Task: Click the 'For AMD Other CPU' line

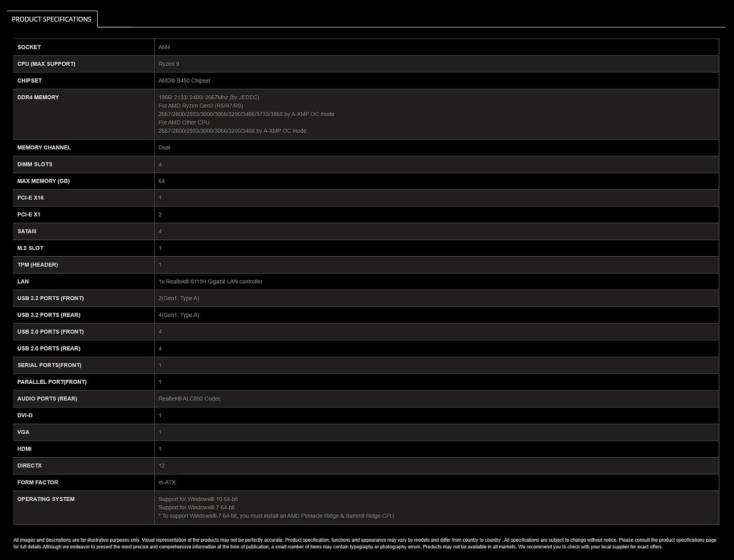Action: coord(184,123)
